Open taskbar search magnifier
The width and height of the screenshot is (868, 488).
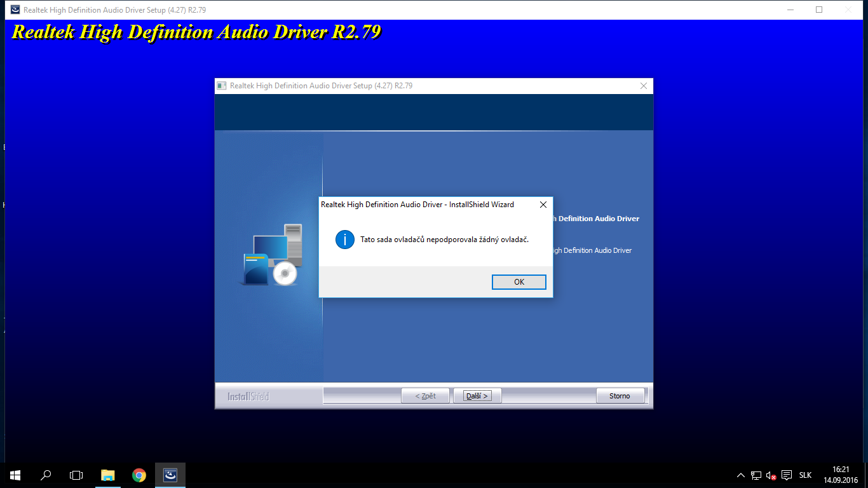coord(46,475)
